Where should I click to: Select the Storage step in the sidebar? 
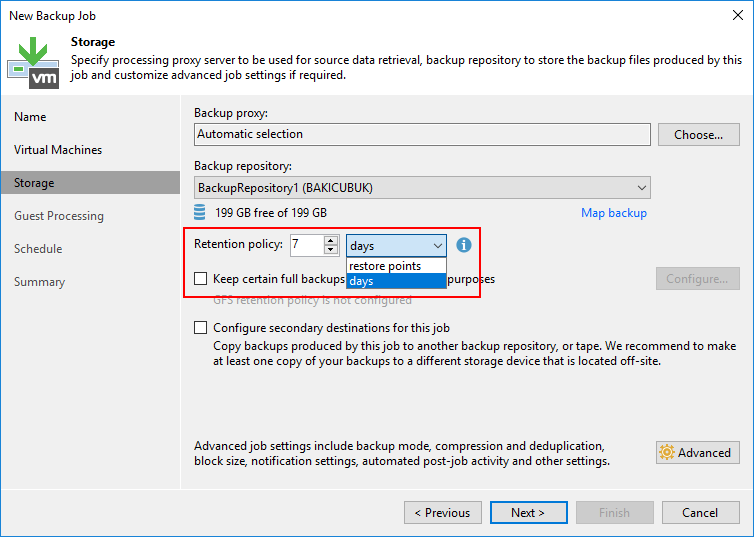[x=34, y=183]
